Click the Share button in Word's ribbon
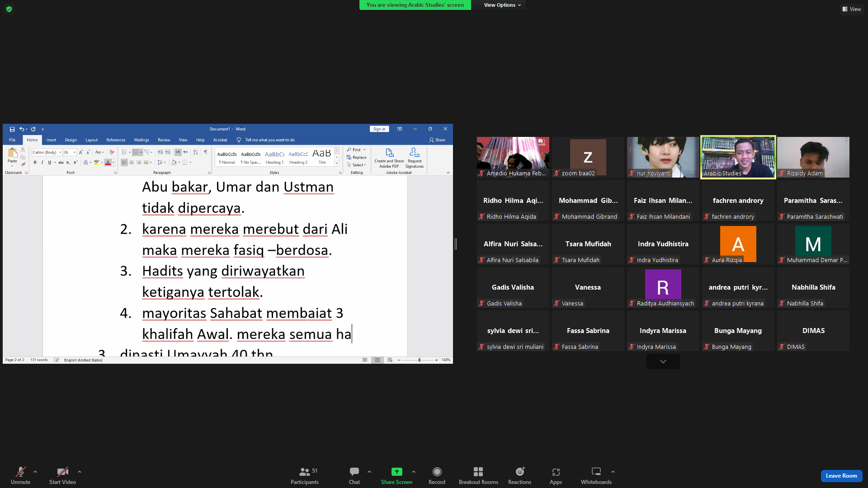The height and width of the screenshot is (488, 868). click(437, 140)
